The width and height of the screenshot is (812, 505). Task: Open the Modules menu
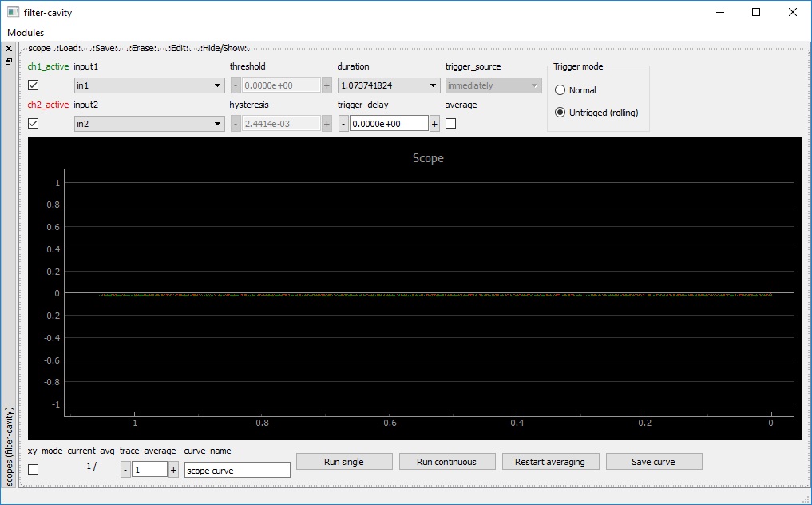(26, 33)
